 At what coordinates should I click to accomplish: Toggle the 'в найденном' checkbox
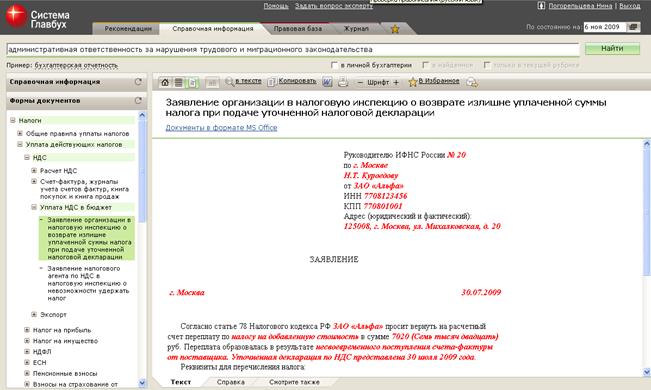[x=426, y=65]
